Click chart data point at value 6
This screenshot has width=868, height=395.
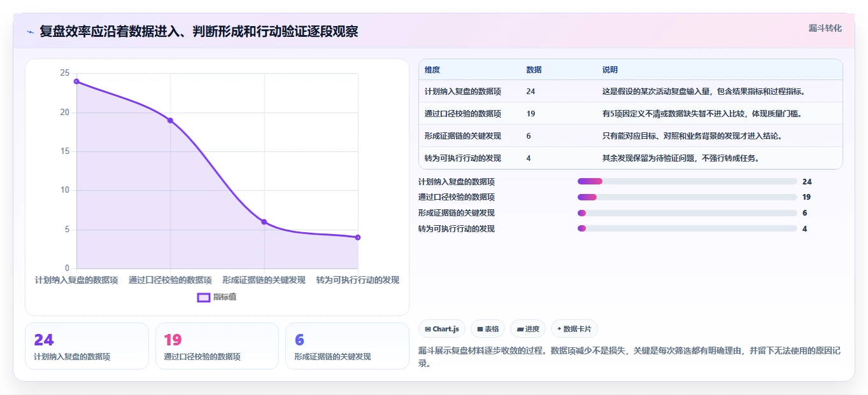tap(264, 222)
